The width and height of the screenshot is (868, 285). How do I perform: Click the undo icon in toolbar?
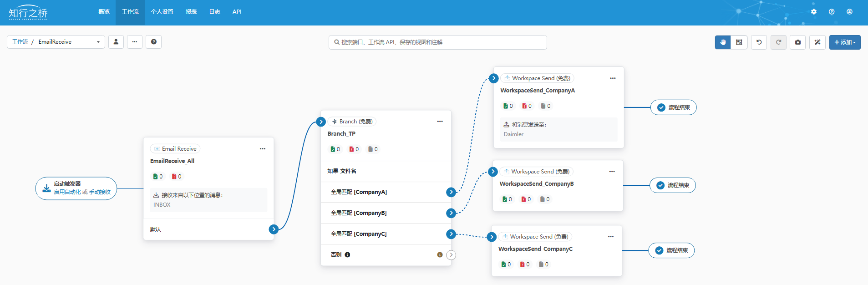pyautogui.click(x=759, y=42)
